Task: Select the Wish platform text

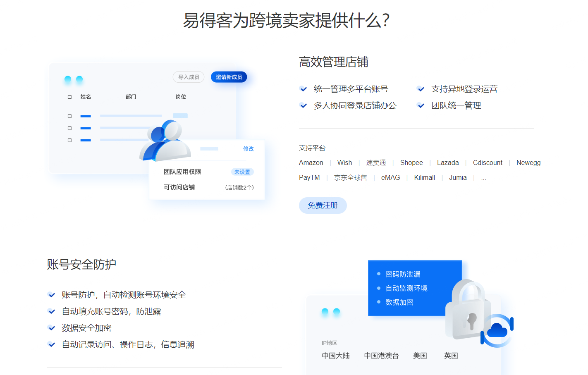Action: click(x=344, y=163)
